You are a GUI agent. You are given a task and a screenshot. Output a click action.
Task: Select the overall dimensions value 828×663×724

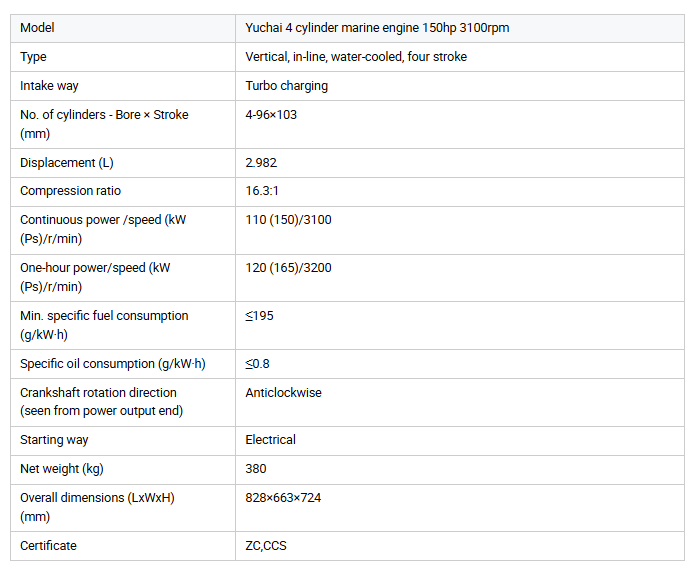tap(283, 498)
